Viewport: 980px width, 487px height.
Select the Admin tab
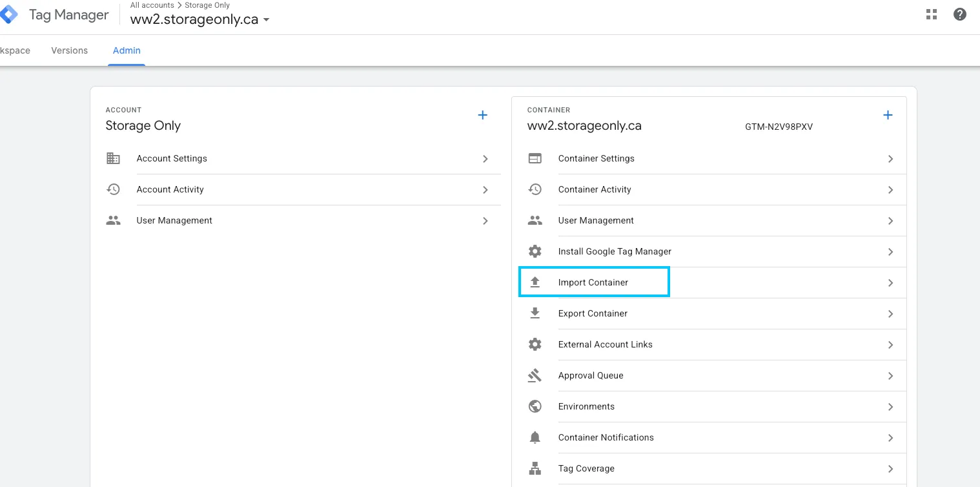pos(127,50)
